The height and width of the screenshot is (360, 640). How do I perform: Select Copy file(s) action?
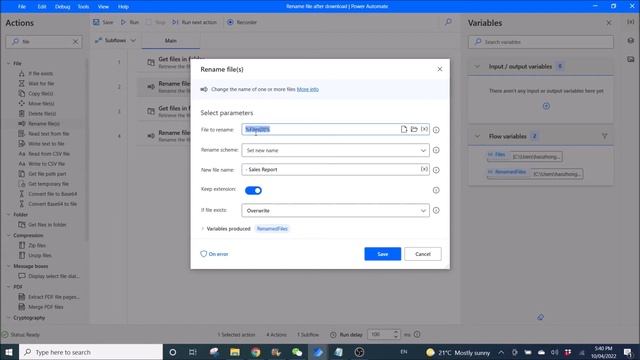click(41, 93)
